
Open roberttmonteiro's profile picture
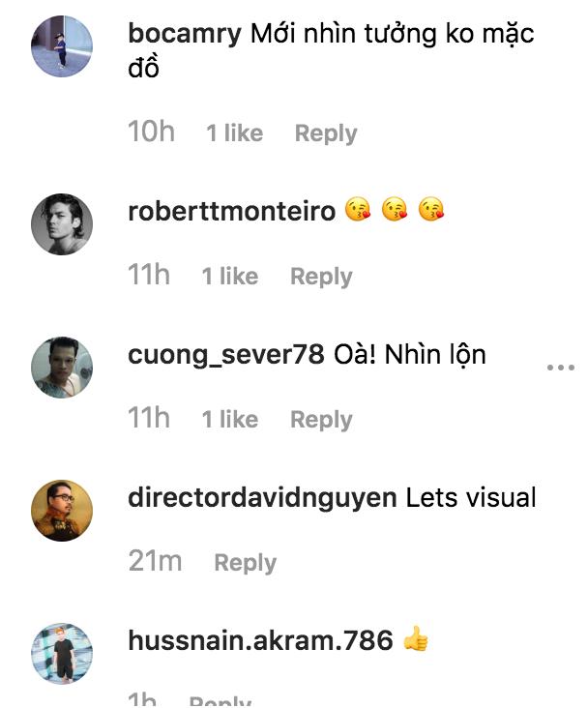point(63,224)
